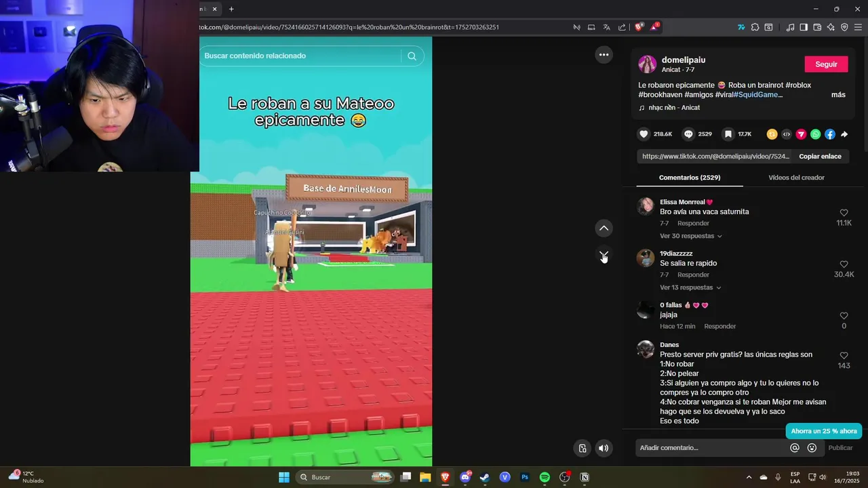868x488 pixels.
Task: Reply to 19diazzzzz's comment
Action: coord(693,274)
